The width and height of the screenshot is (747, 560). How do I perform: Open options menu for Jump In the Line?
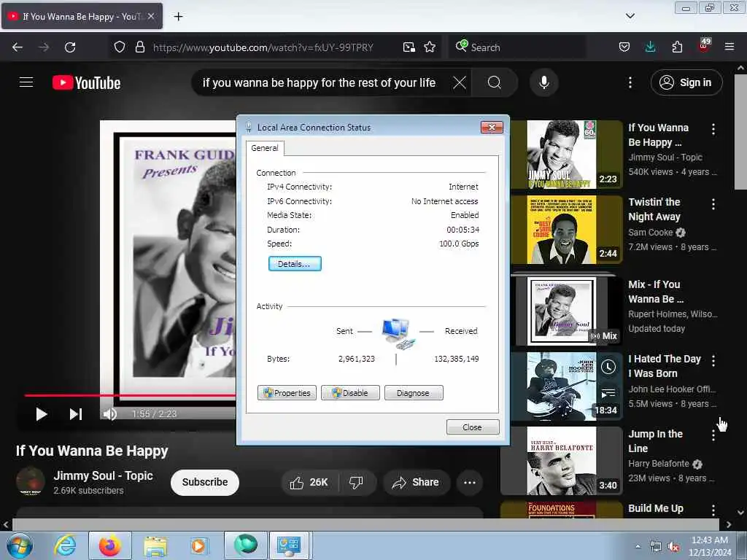click(713, 435)
